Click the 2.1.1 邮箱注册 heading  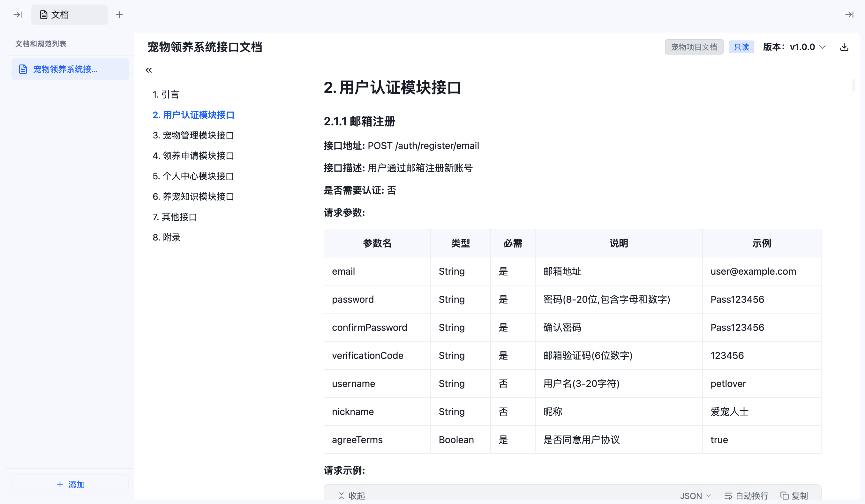[359, 122]
